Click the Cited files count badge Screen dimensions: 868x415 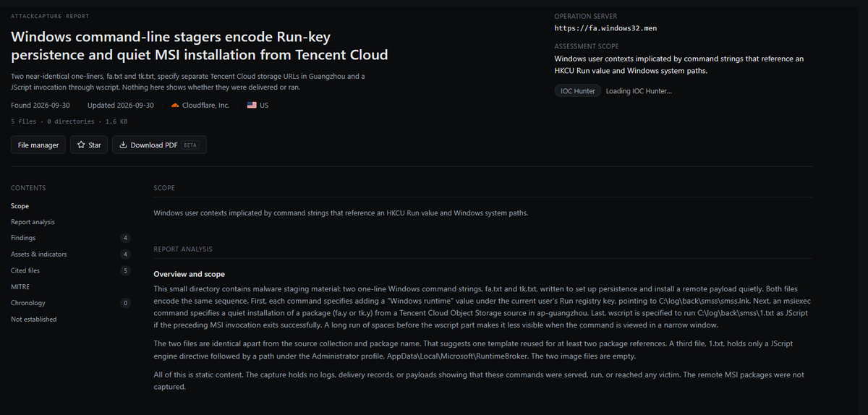click(x=125, y=270)
